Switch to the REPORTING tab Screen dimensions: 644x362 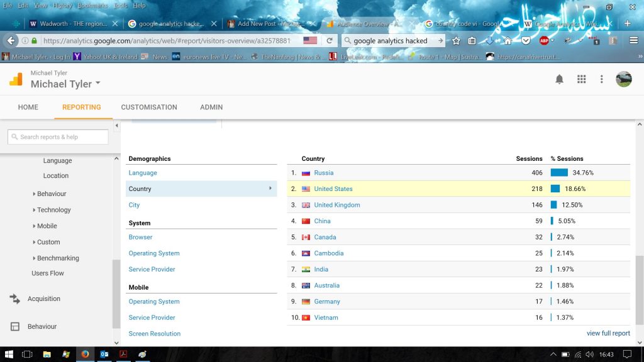(81, 107)
